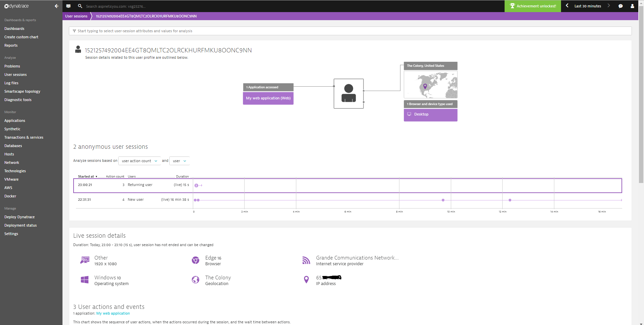Click the user avatar box in the diagram
The height and width of the screenshot is (325, 644).
pos(349,93)
